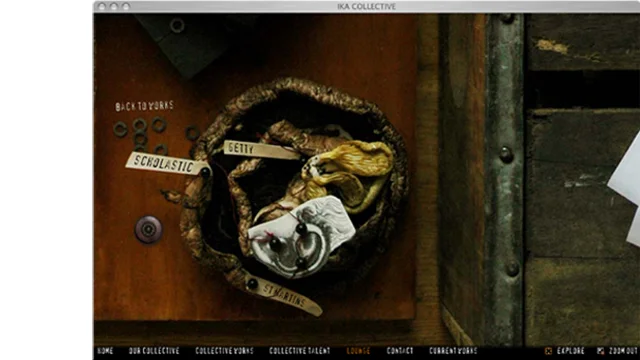Viewport: 640px width, 360px height.
Task: Click the yellow-haired figurine in the nest
Action: pyautogui.click(x=348, y=176)
